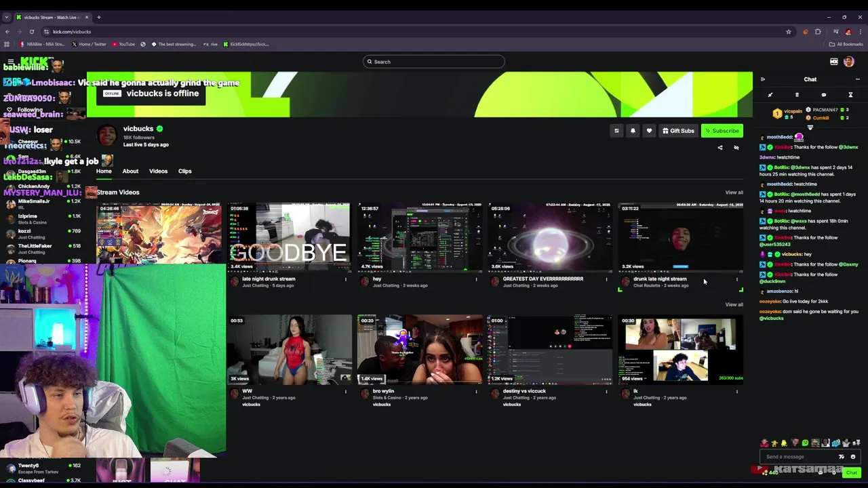The width and height of the screenshot is (868, 488).
Task: Open Twenty6 channel in sidebar
Action: coord(42,468)
